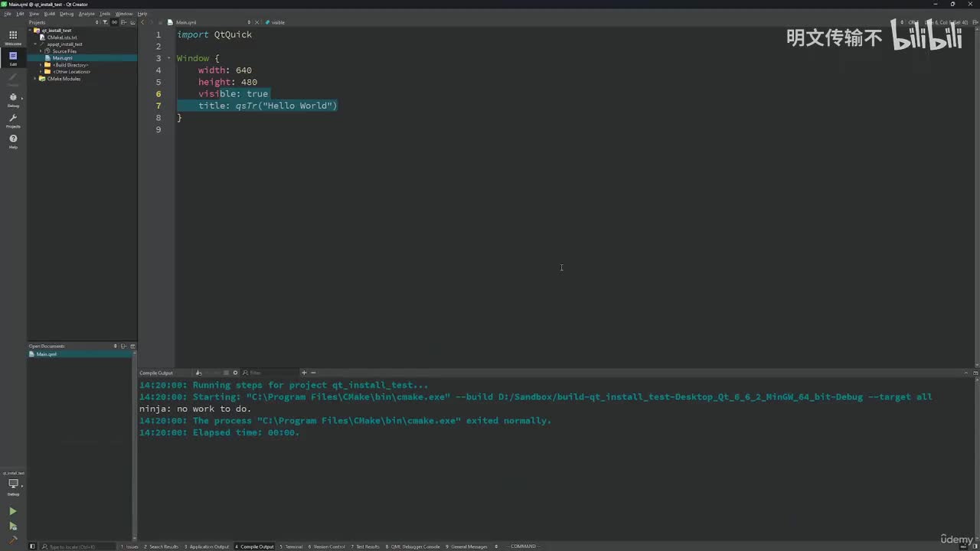Screen dimensions: 980x551
Task: Split the Open Documents panel
Action: click(x=123, y=346)
